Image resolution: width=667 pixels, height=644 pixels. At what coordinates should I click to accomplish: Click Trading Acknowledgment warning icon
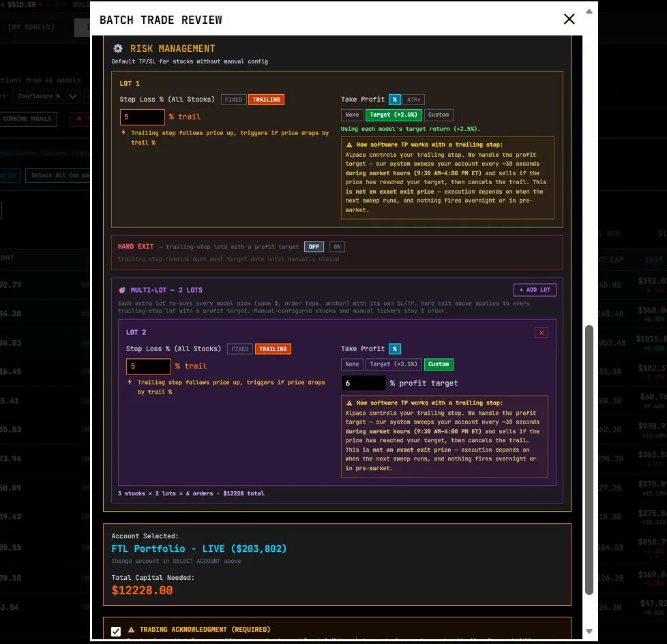[x=131, y=630]
